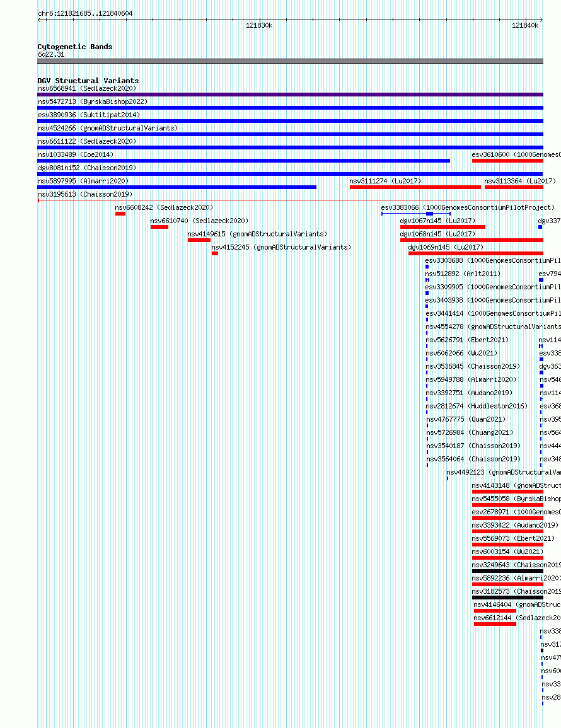Click the esv3303688 variant label
Image resolution: width=561 pixels, height=728 pixels.
click(x=493, y=260)
